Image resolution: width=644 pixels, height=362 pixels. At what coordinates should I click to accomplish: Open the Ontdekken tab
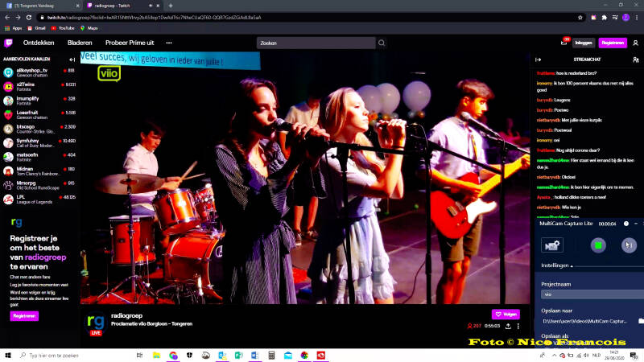point(39,43)
